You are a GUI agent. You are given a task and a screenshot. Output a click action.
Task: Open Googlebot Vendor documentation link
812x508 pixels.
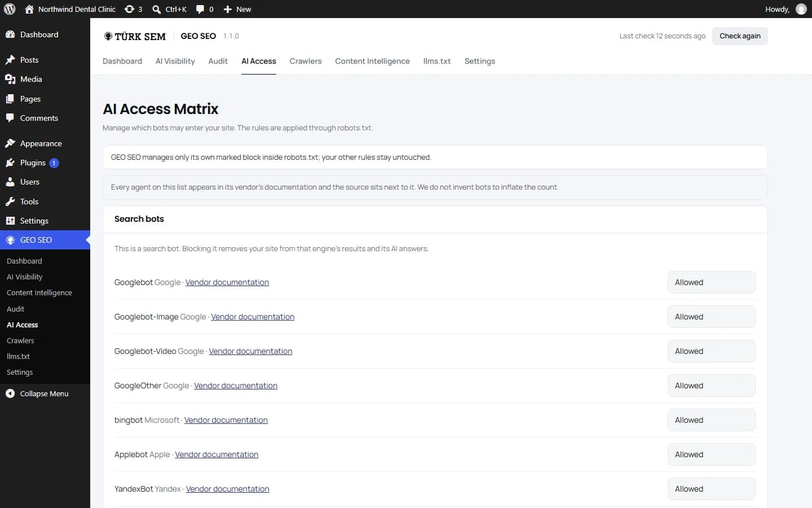(x=227, y=282)
